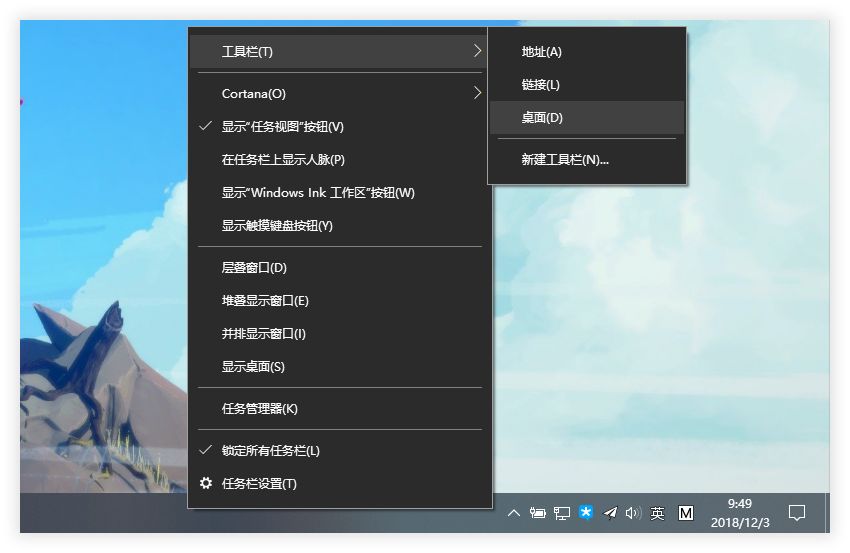The width and height of the screenshot is (850, 553).
Task: Click the blue star tray icon
Action: 586,512
